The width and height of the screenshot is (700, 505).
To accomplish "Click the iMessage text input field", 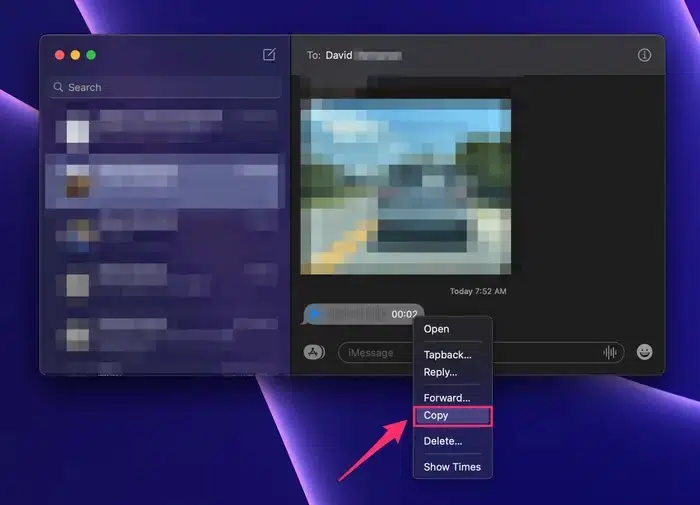I will [470, 352].
